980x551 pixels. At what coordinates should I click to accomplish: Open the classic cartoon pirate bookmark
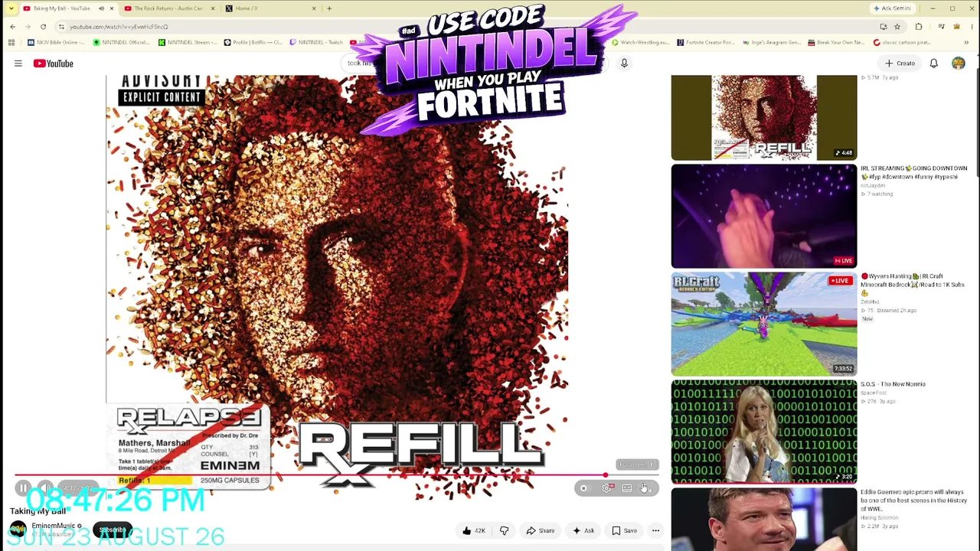tap(904, 43)
